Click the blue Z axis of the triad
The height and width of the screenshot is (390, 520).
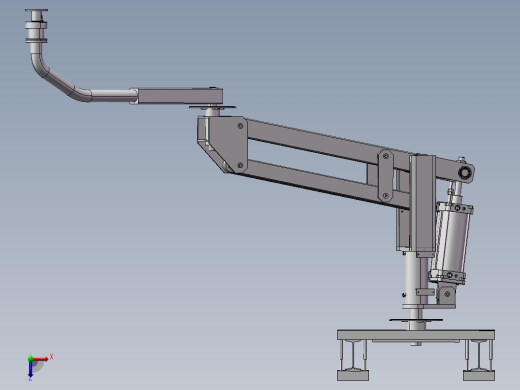coord(30,369)
